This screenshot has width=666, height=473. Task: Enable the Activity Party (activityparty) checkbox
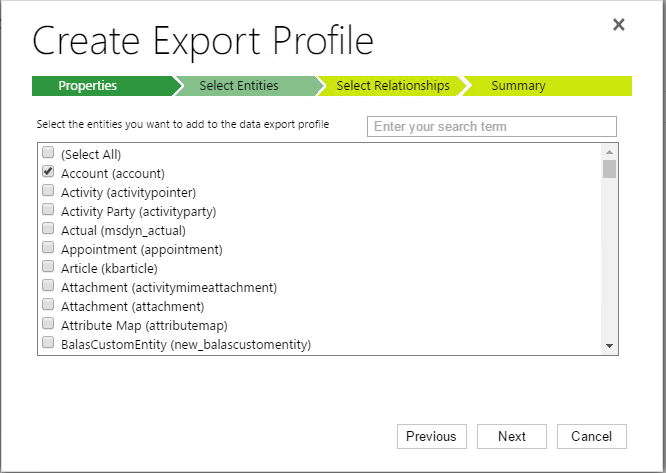(48, 209)
